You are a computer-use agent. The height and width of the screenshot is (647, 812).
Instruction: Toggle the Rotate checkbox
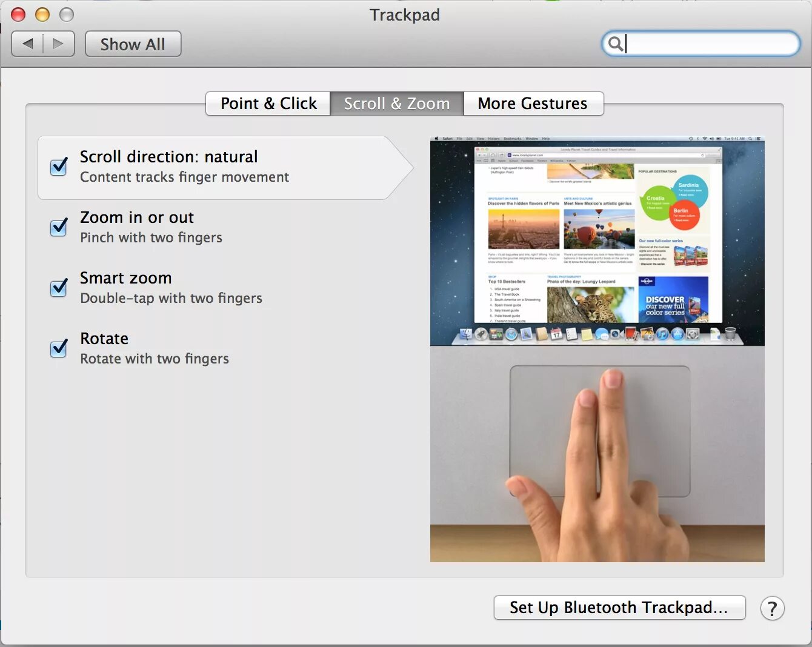click(59, 348)
